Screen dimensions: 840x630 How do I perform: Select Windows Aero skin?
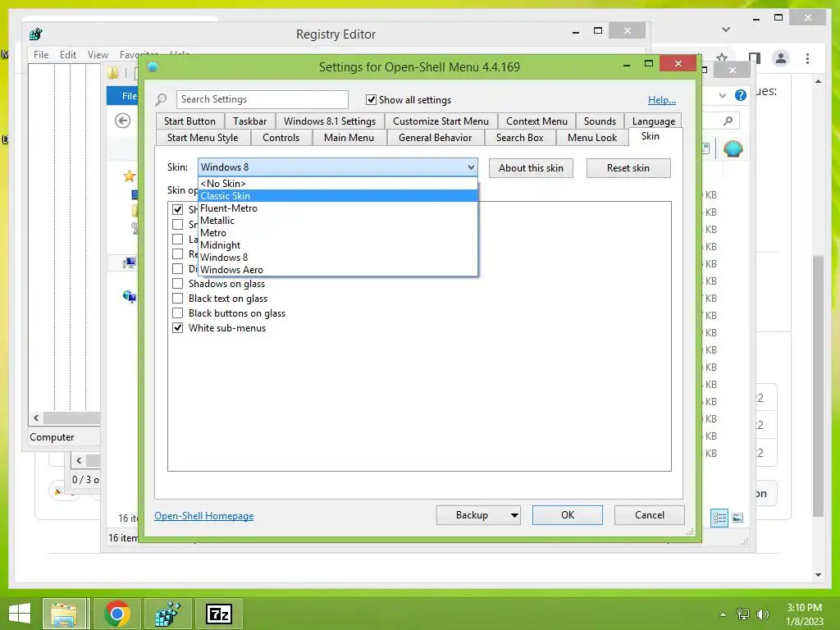point(337,270)
